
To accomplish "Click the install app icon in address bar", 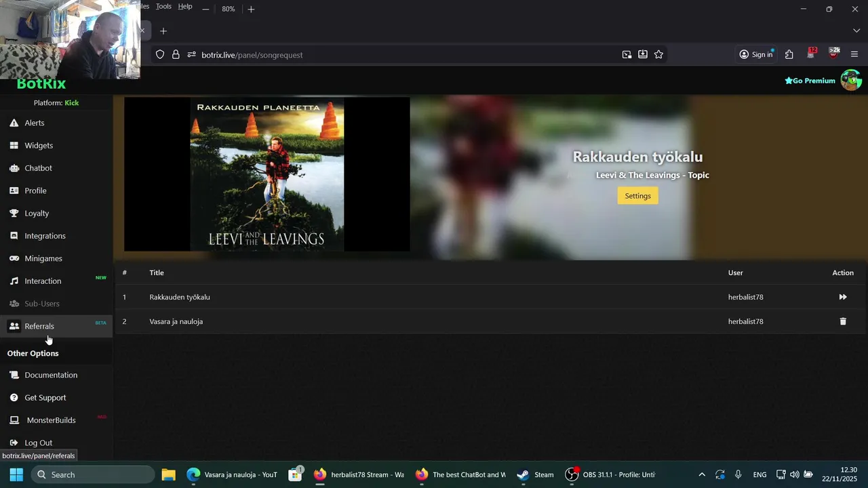I will coord(643,54).
